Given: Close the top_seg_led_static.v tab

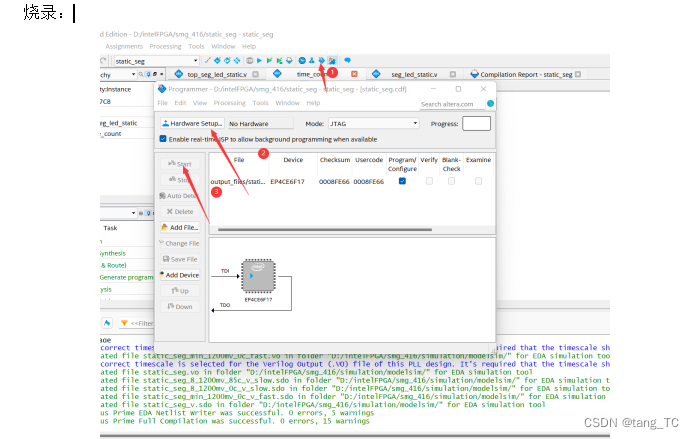Looking at the screenshot, I should pos(255,74).
